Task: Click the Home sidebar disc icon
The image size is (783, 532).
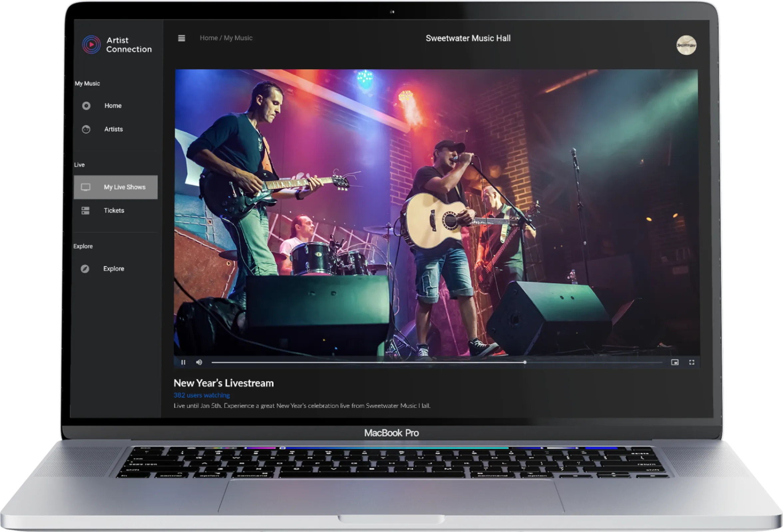Action: click(86, 106)
